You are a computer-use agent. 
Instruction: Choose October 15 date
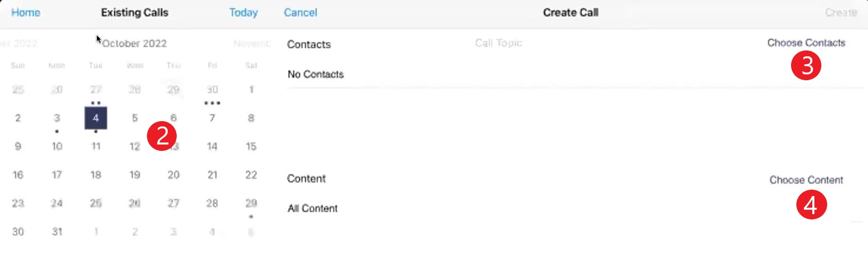coord(251,147)
